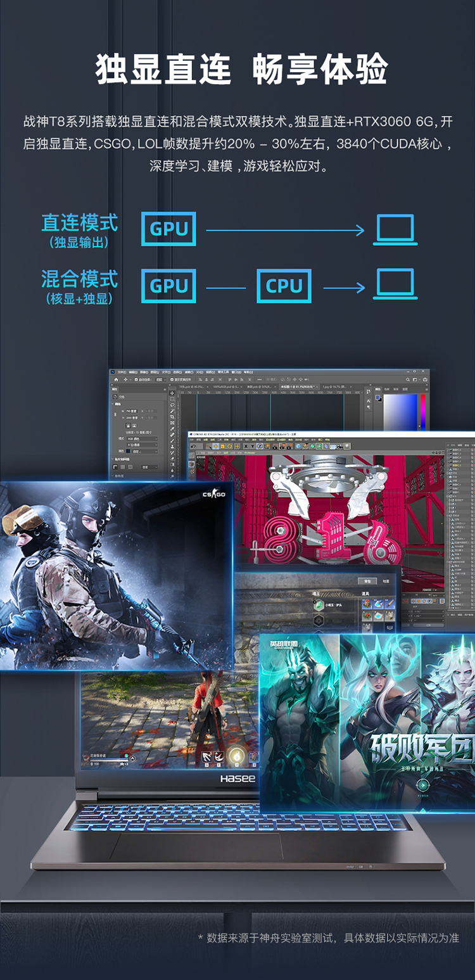Select the Clone Stamp tool in Photoshop
This screenshot has height=980, width=475.
click(x=172, y=447)
